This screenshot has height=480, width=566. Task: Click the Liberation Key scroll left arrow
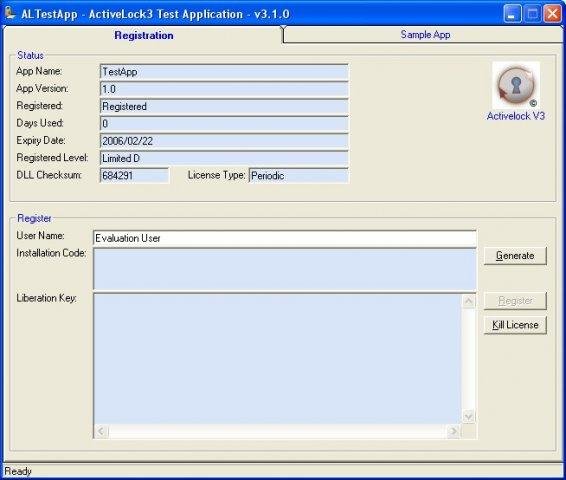point(101,431)
